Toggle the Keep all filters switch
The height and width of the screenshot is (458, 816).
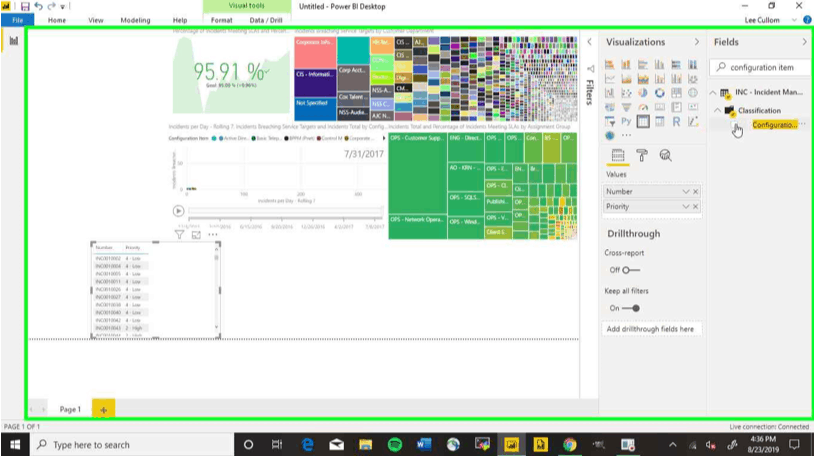(631, 308)
